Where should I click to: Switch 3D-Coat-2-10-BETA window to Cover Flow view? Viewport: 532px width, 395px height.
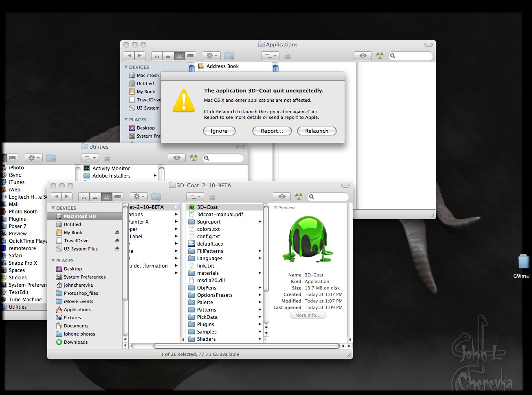coord(118,197)
